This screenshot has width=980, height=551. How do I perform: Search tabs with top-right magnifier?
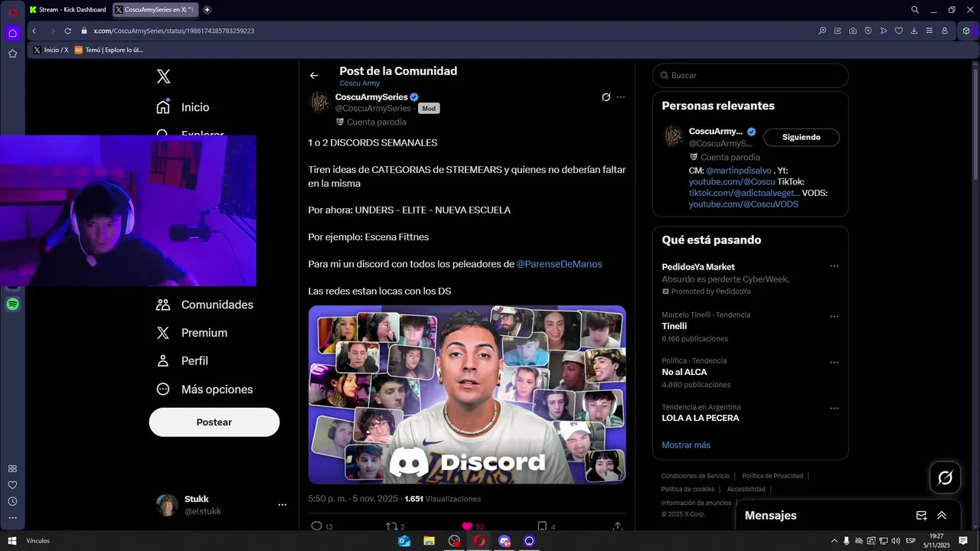(915, 10)
